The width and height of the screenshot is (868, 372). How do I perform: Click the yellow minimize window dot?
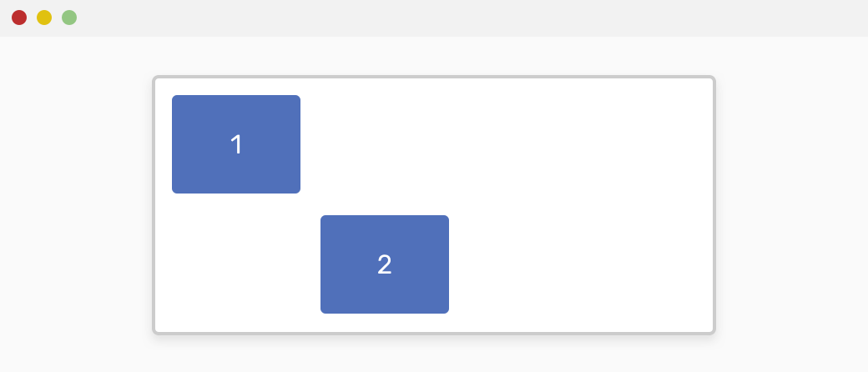44,18
